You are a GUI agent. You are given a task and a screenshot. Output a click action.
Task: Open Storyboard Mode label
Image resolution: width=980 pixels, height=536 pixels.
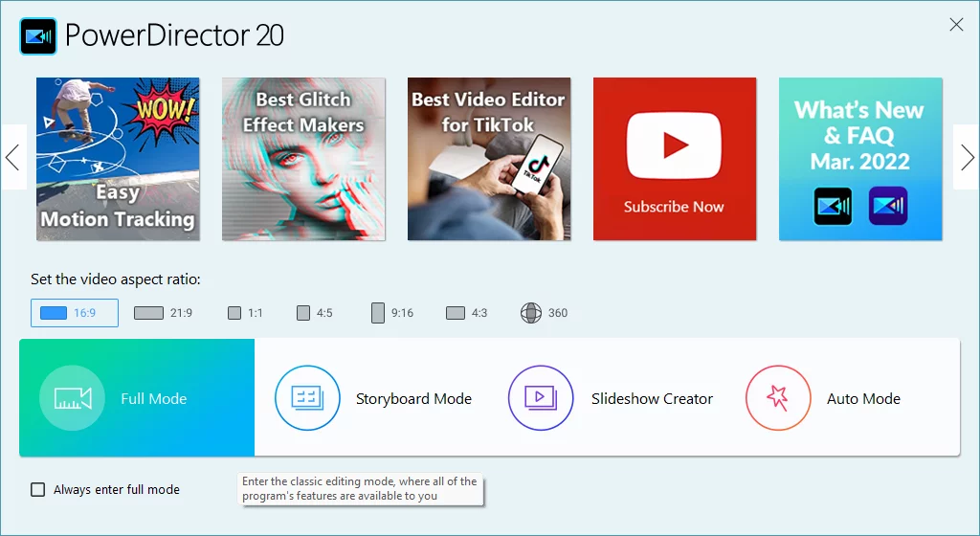(x=413, y=398)
